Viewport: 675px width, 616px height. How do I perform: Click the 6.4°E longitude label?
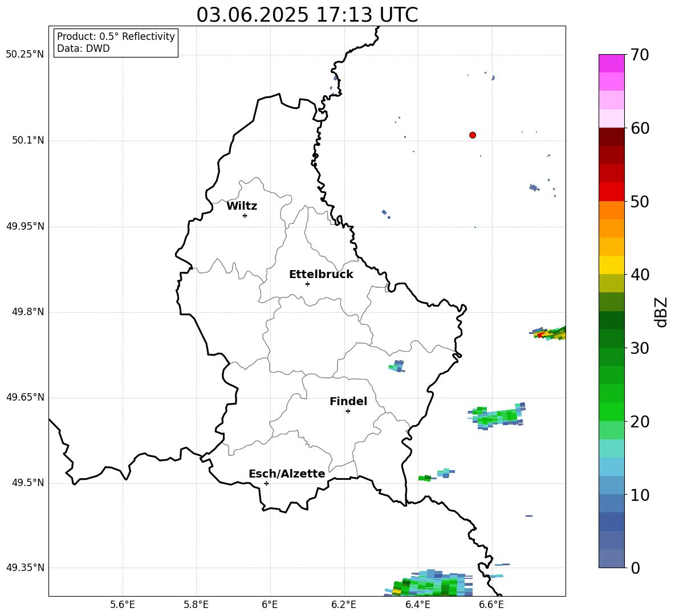pos(417,605)
